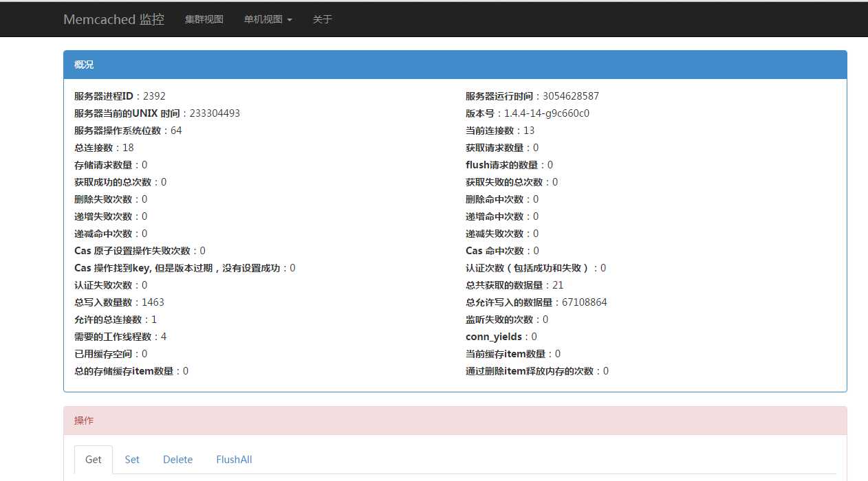Image resolution: width=868 pixels, height=481 pixels.
Task: Click the Cas 原子设置操作失败次数 label
Action: 133,251
